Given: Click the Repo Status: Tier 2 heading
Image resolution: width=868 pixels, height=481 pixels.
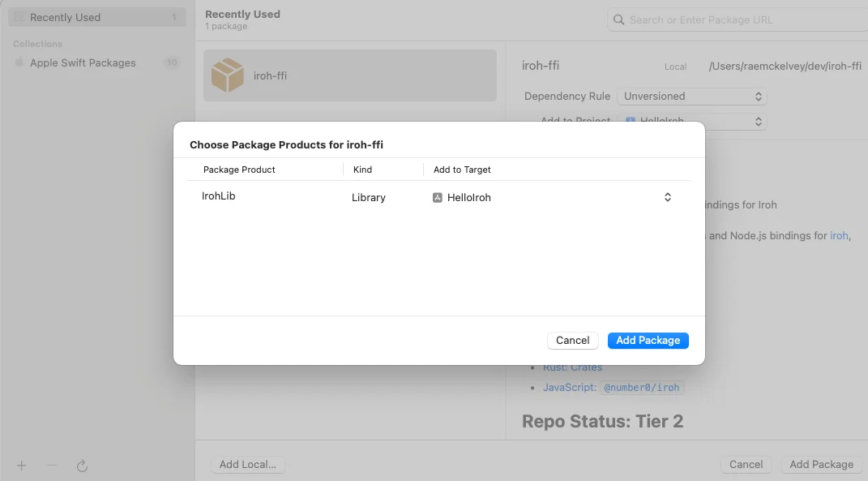Looking at the screenshot, I should (x=602, y=421).
